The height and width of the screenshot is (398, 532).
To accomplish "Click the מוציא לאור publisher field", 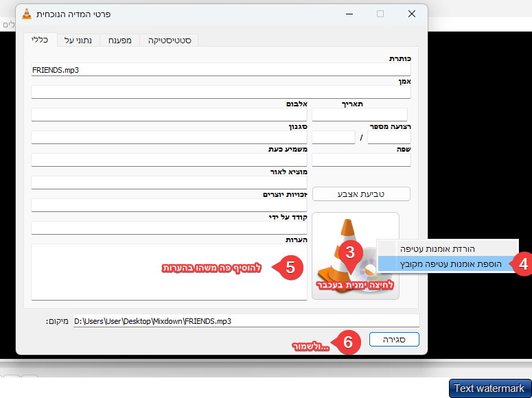I will click(169, 183).
